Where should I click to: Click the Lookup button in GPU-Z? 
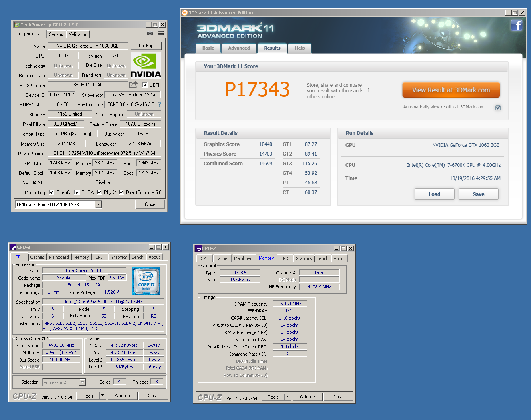pyautogui.click(x=146, y=46)
